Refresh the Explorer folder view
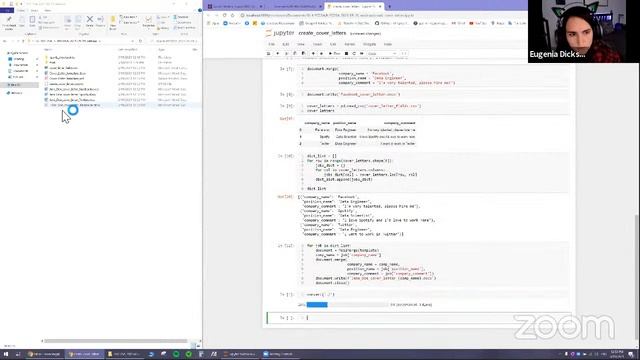This screenshot has width=640, height=360. point(140,41)
